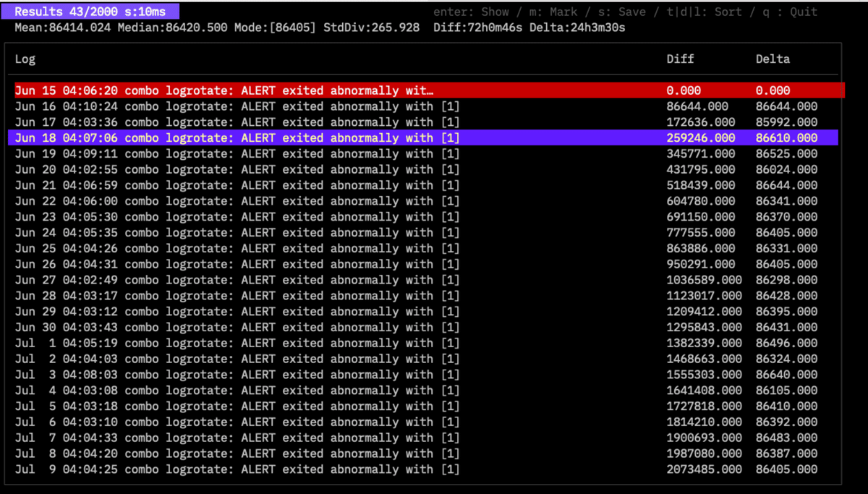
Task: Click Delta value 86105.000
Action: pos(787,391)
